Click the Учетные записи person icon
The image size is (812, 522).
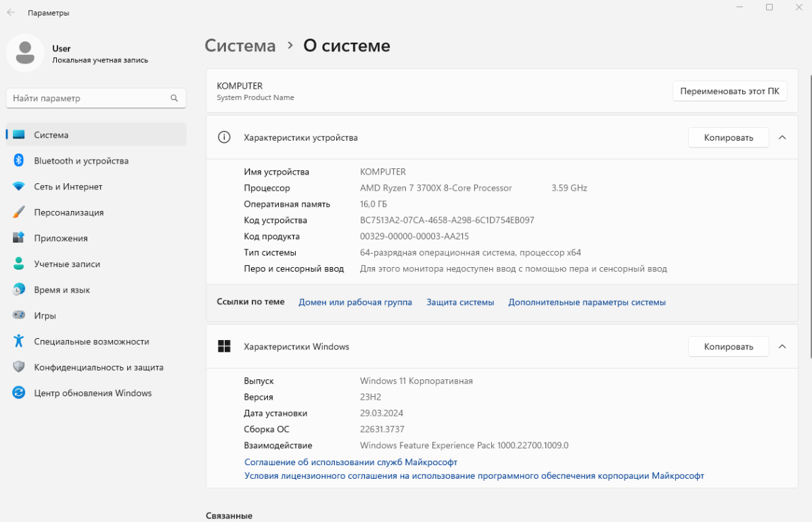click(19, 264)
